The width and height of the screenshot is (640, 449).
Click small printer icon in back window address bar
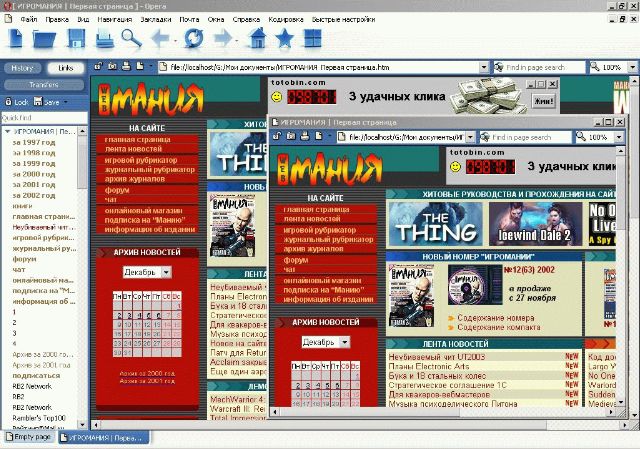pyautogui.click(x=126, y=66)
